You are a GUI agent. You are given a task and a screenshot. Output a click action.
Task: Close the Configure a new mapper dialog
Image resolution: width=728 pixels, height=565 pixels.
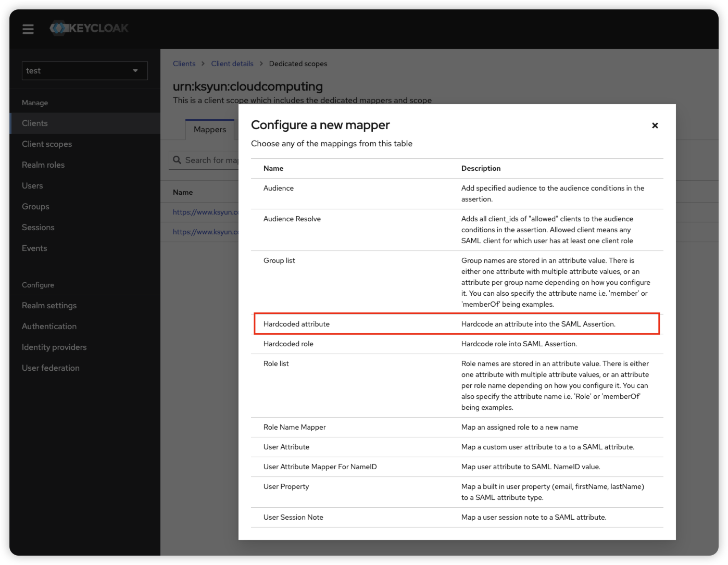(655, 125)
